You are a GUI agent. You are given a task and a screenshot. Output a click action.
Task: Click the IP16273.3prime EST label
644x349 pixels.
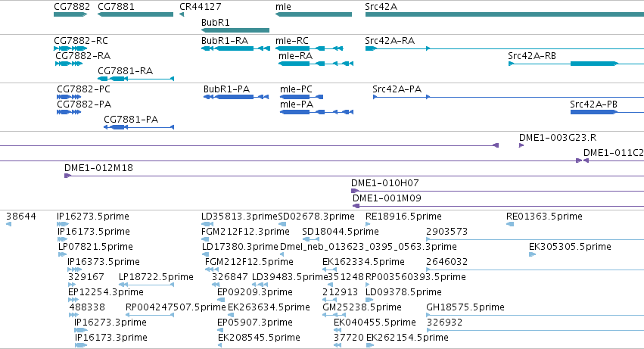[x=110, y=323]
